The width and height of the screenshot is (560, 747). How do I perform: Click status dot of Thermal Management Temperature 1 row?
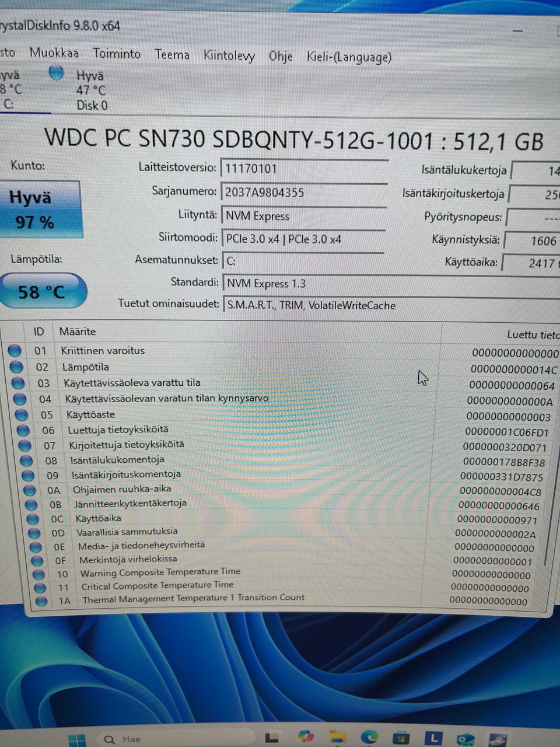tap(41, 601)
